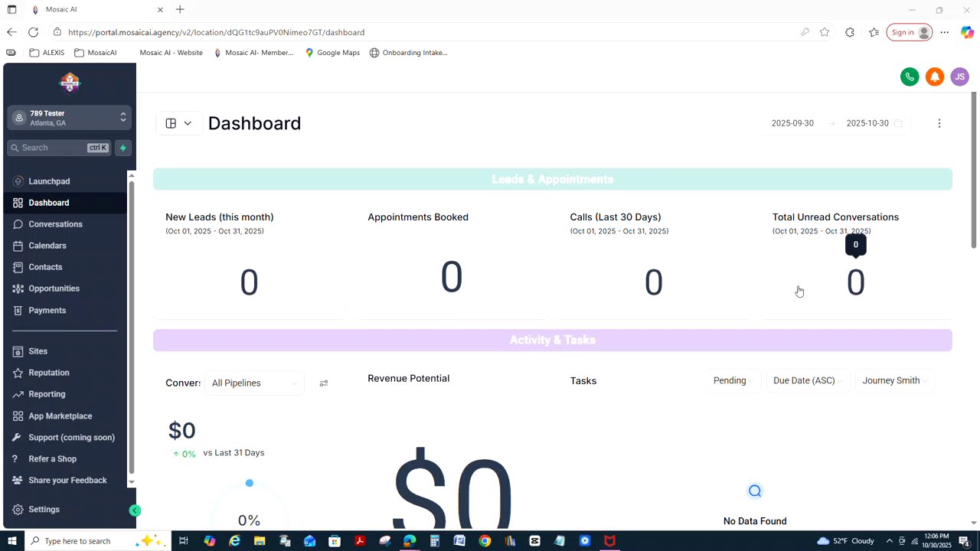Open the orange notifications bell

(935, 77)
